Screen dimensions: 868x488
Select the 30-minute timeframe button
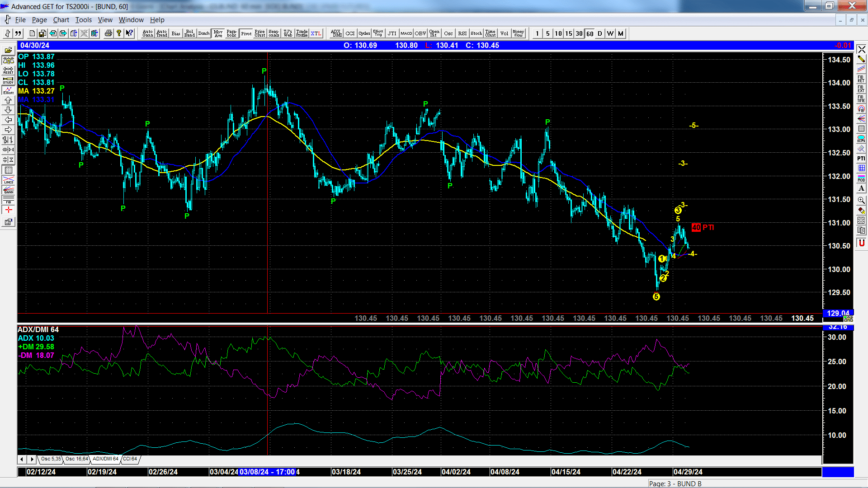579,33
